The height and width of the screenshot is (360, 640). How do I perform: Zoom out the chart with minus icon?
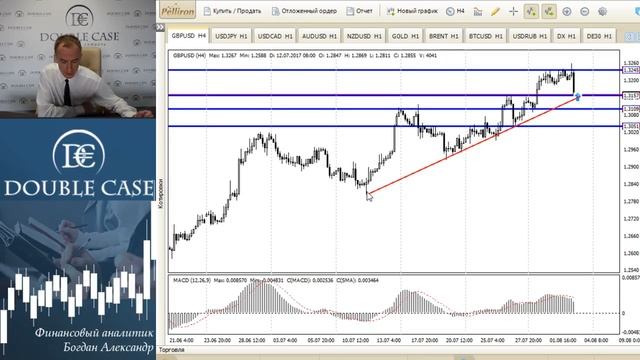coord(584,11)
